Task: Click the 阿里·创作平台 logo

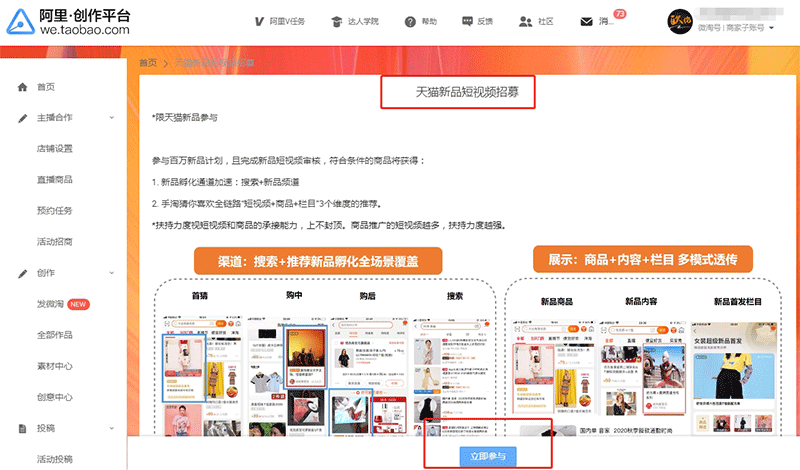Action: 69,21
